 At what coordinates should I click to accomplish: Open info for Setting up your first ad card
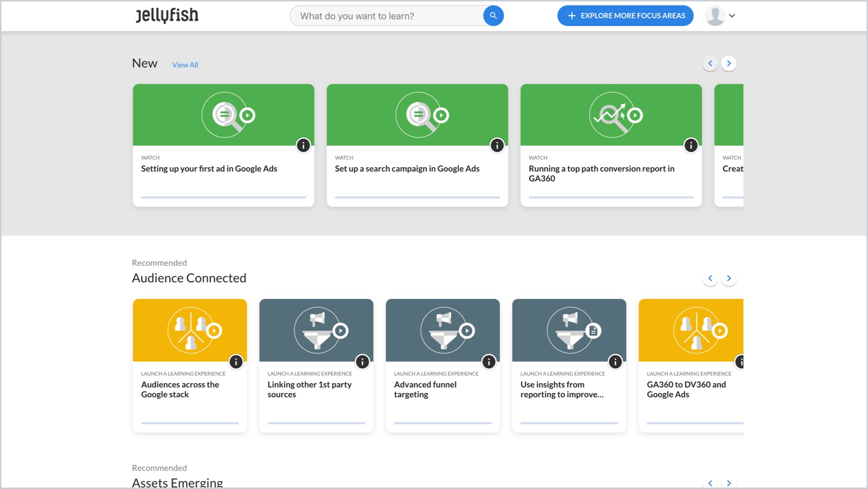(303, 145)
